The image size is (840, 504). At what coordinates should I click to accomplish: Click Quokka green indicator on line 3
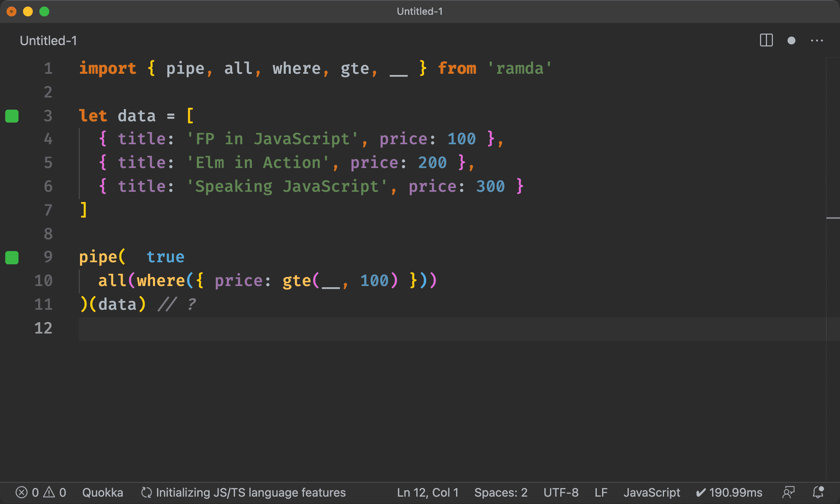[x=12, y=116]
